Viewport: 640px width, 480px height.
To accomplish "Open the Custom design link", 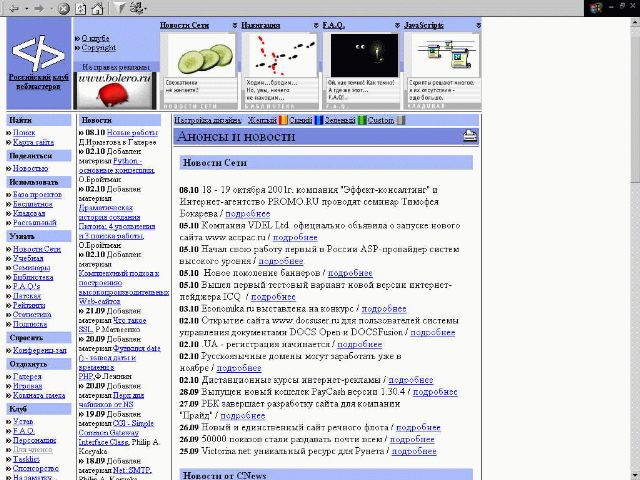I will pos(381,120).
